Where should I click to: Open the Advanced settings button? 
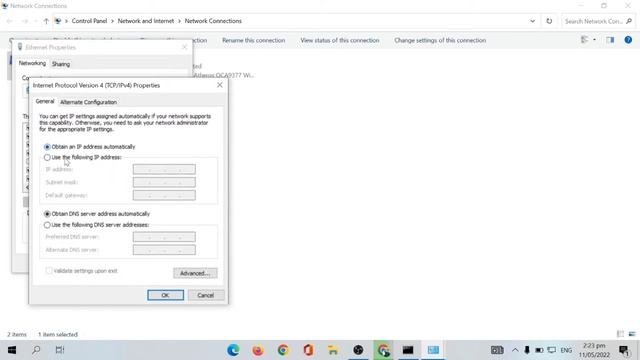click(x=195, y=273)
